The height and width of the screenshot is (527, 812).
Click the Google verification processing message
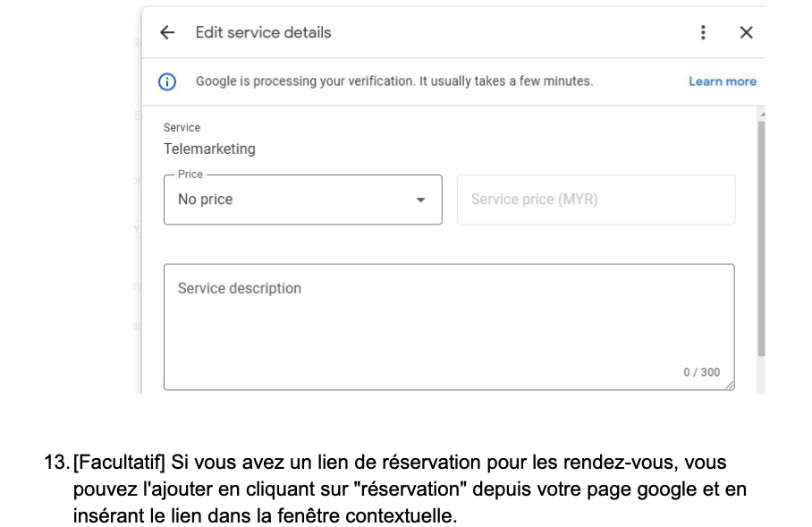coord(393,81)
